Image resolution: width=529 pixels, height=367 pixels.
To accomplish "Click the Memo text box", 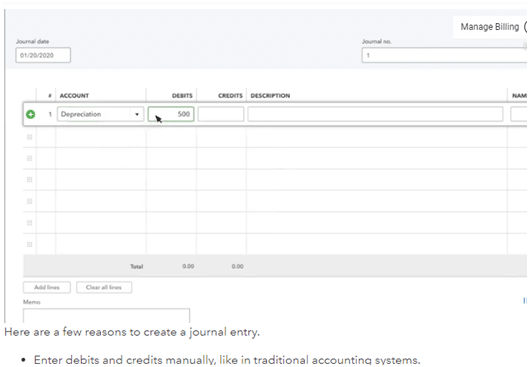I will point(106,316).
